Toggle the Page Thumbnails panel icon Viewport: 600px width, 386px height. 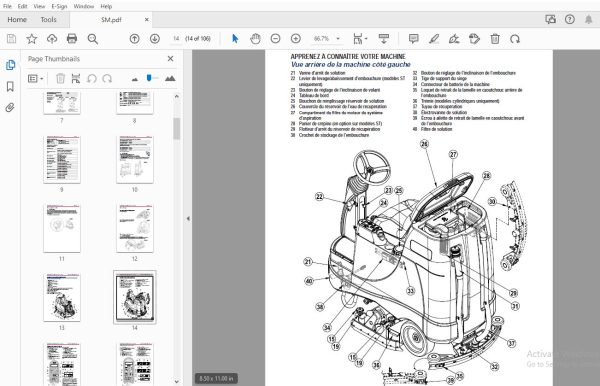pyautogui.click(x=10, y=65)
